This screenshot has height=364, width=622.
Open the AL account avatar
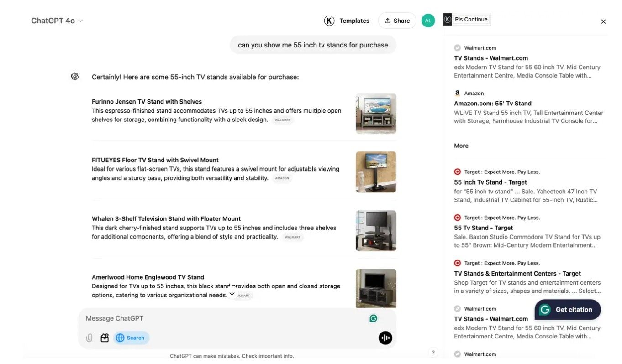(x=428, y=21)
